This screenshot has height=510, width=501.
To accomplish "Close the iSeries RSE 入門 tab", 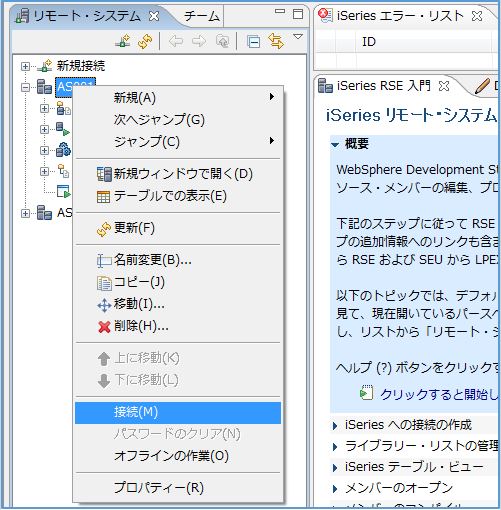I will coord(444,86).
